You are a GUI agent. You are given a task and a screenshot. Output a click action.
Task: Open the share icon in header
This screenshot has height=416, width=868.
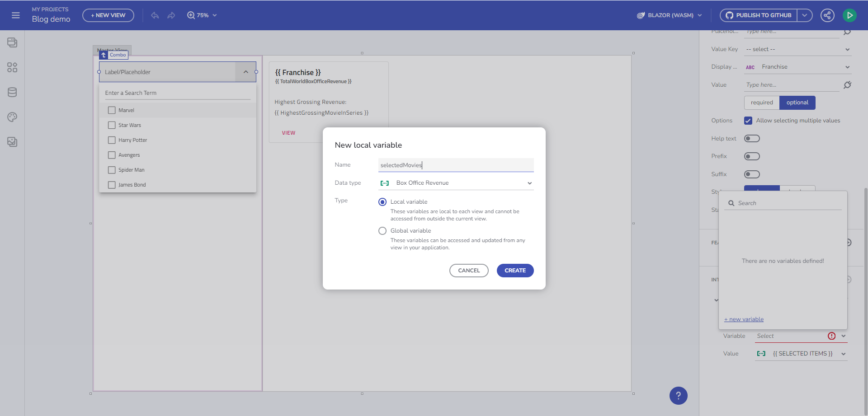[x=827, y=15]
